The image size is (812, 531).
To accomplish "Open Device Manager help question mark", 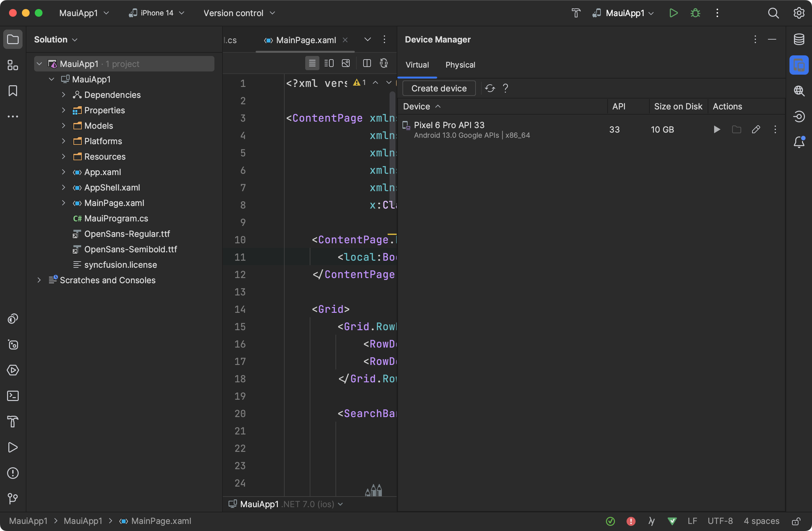I will 505,88.
